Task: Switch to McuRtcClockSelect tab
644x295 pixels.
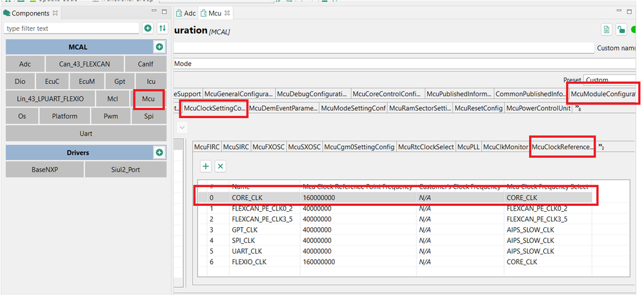Action: point(427,147)
